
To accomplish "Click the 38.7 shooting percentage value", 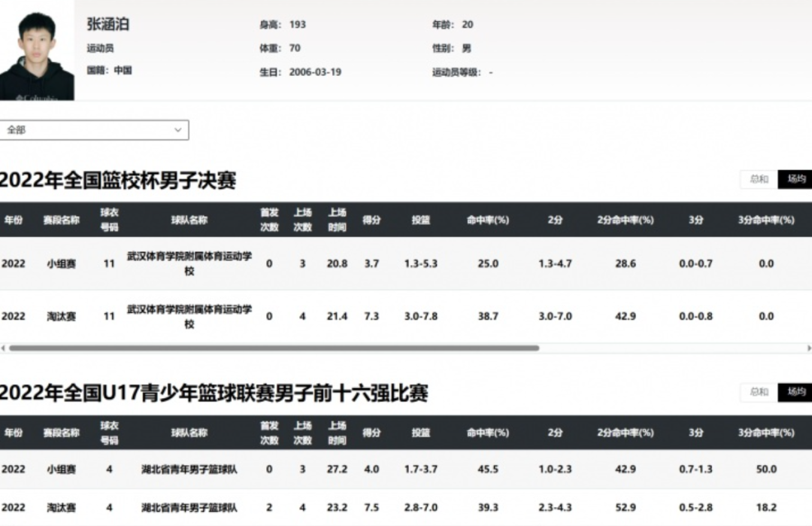I will click(488, 316).
